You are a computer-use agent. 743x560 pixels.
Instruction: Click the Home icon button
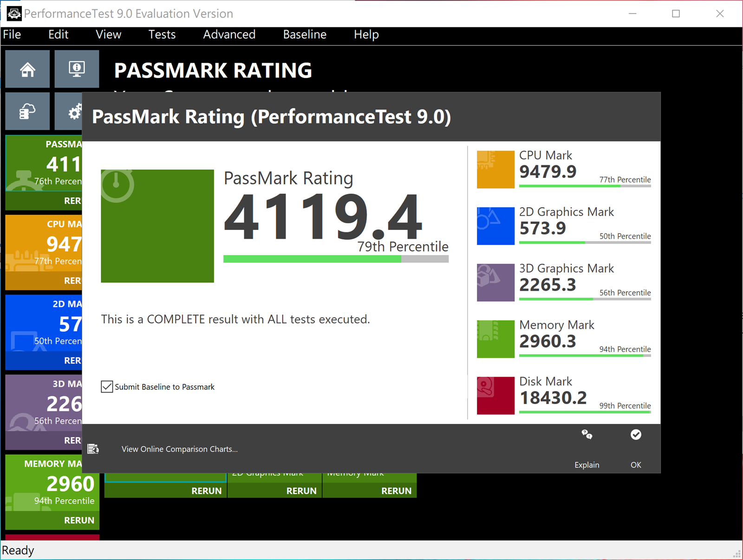[27, 69]
